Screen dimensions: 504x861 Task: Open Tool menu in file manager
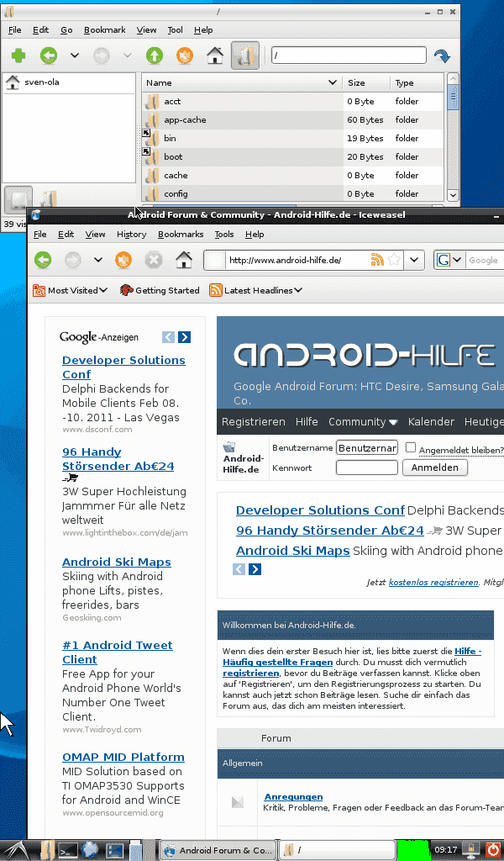[175, 30]
